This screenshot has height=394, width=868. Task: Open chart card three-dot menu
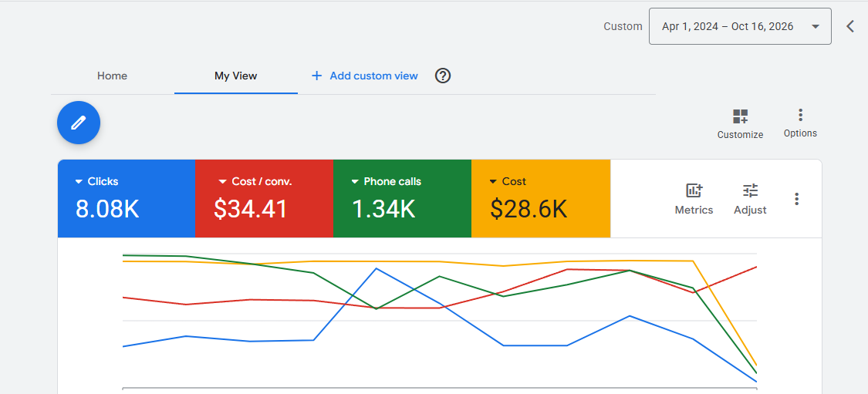click(796, 199)
